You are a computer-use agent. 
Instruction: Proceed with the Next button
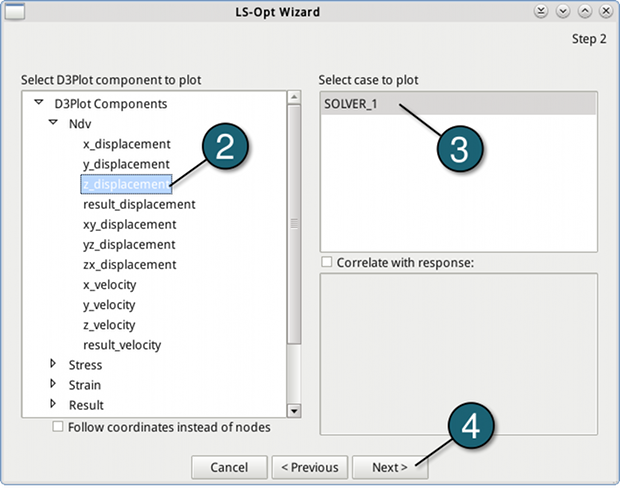tap(390, 467)
